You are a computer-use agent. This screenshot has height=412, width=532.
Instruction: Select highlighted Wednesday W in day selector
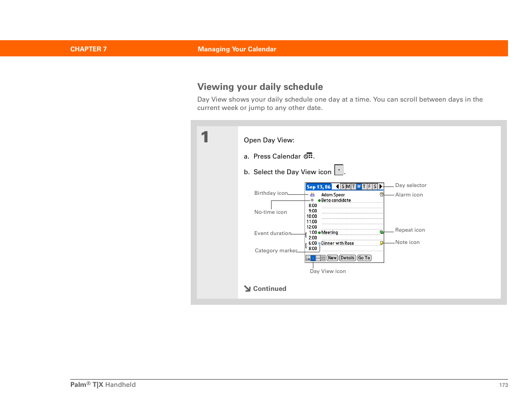click(x=359, y=186)
